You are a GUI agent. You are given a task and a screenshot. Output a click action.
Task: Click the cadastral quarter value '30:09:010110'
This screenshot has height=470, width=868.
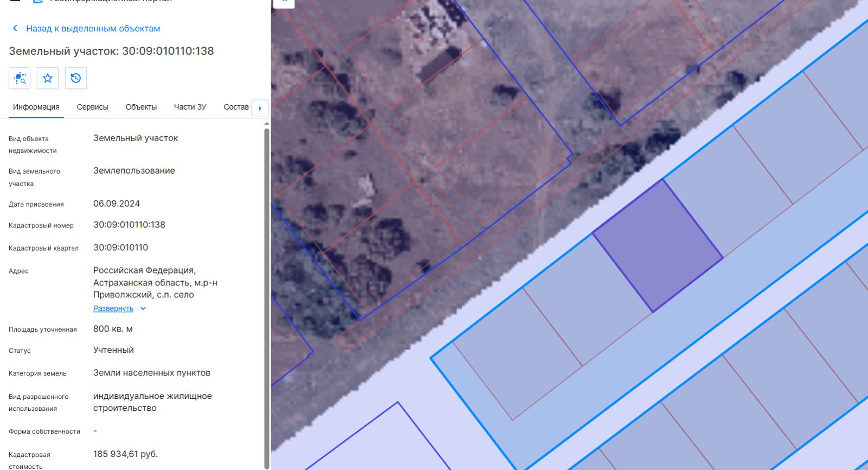point(120,247)
